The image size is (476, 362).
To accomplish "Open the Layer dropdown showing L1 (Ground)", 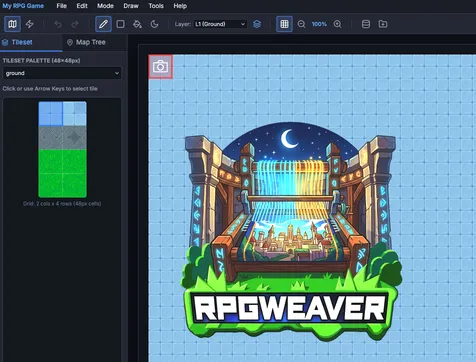I will point(220,24).
